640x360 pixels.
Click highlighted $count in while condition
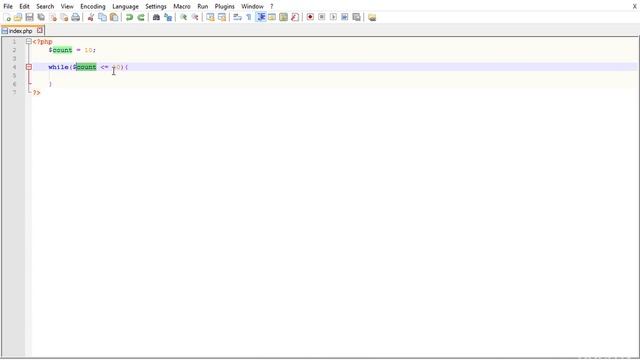pos(84,67)
